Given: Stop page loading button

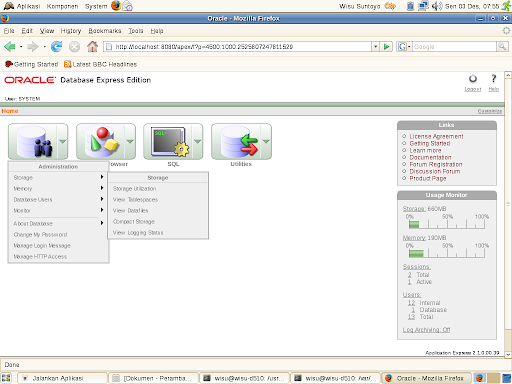Looking at the screenshot, I should 74,47.
